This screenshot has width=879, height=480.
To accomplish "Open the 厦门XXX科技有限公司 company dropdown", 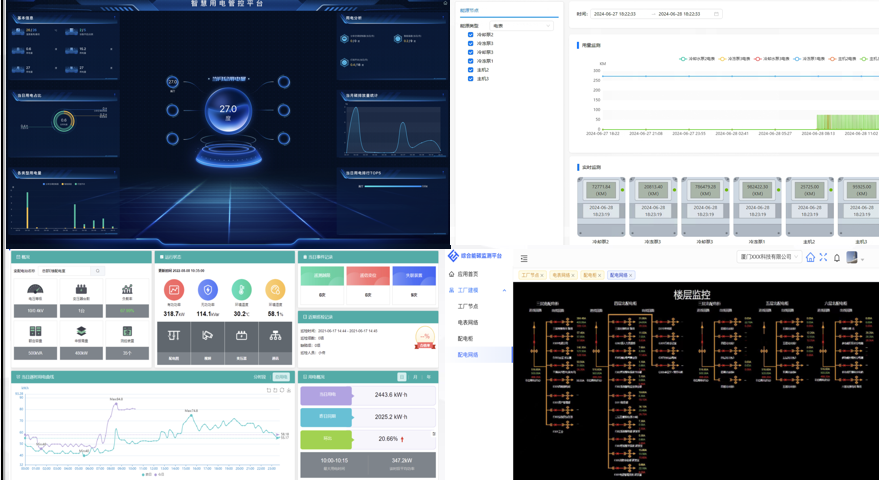I will [769, 257].
